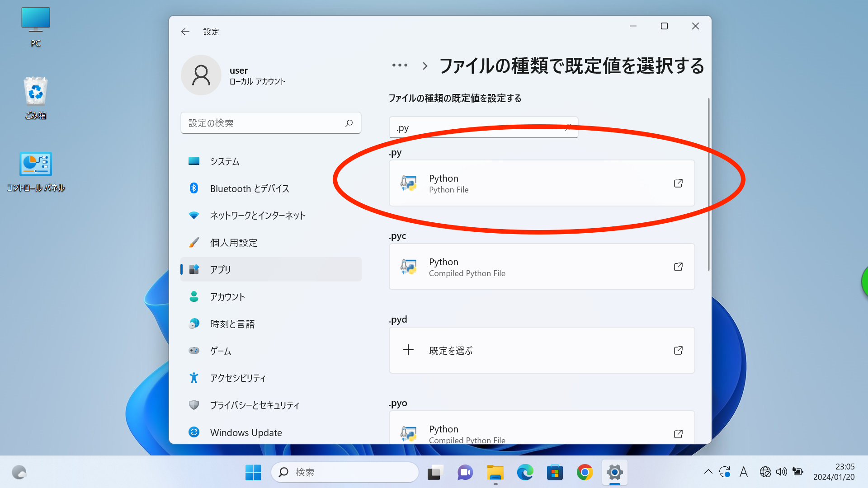Click the 個人用設定 brush icon
Screen dimensions: 868x488
pyautogui.click(x=194, y=242)
